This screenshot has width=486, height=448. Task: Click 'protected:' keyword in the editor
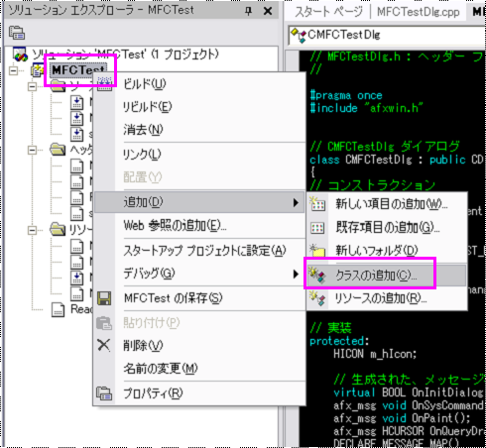(339, 341)
